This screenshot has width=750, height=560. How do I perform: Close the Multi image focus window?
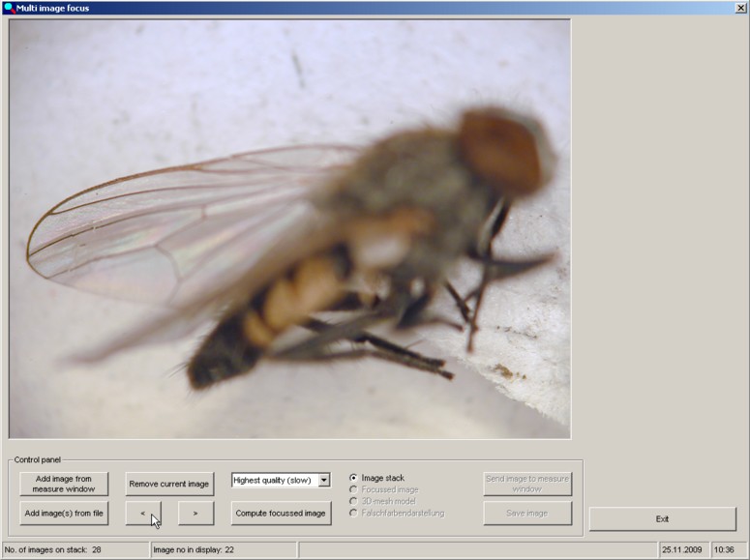pos(740,8)
